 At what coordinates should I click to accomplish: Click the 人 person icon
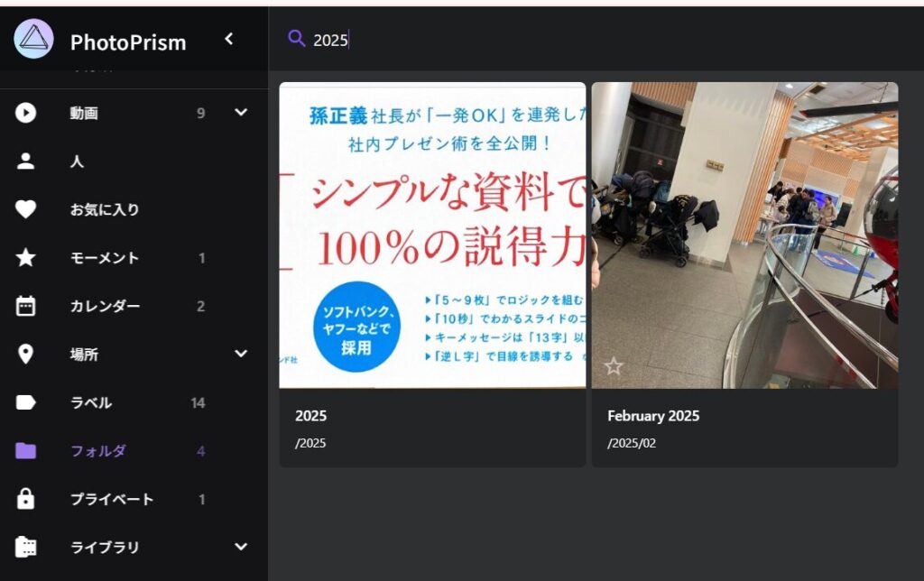coord(25,161)
